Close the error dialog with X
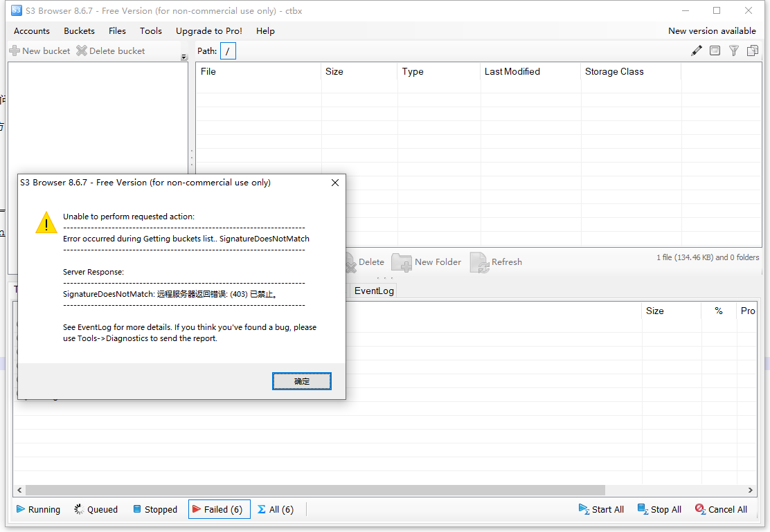 click(x=335, y=183)
